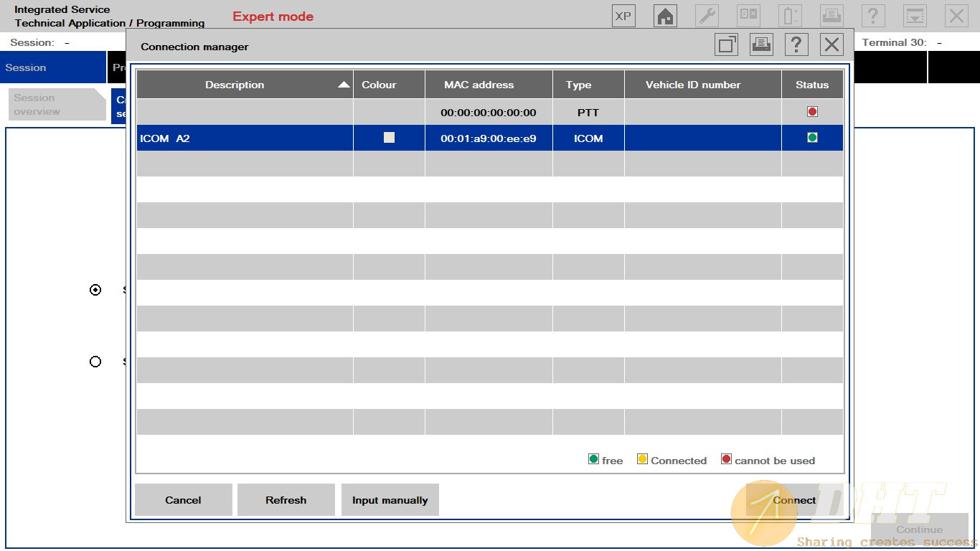Open help from the top toolbar

[873, 16]
